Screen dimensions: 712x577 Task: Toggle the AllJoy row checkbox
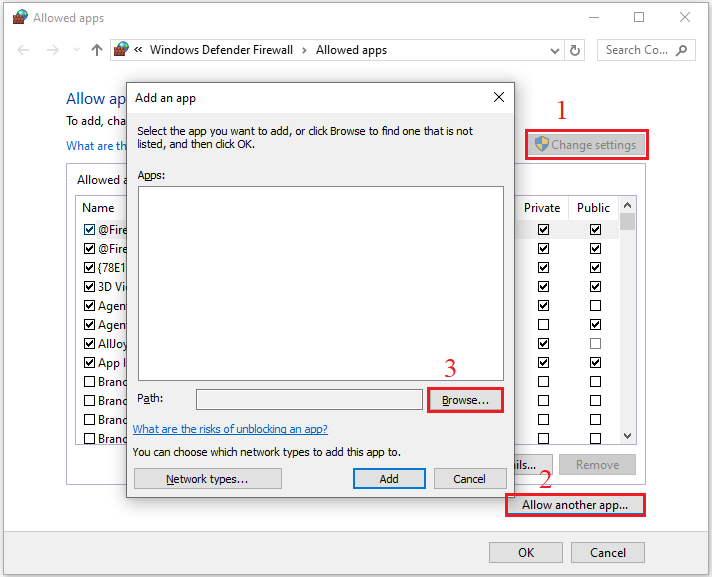pos(89,344)
